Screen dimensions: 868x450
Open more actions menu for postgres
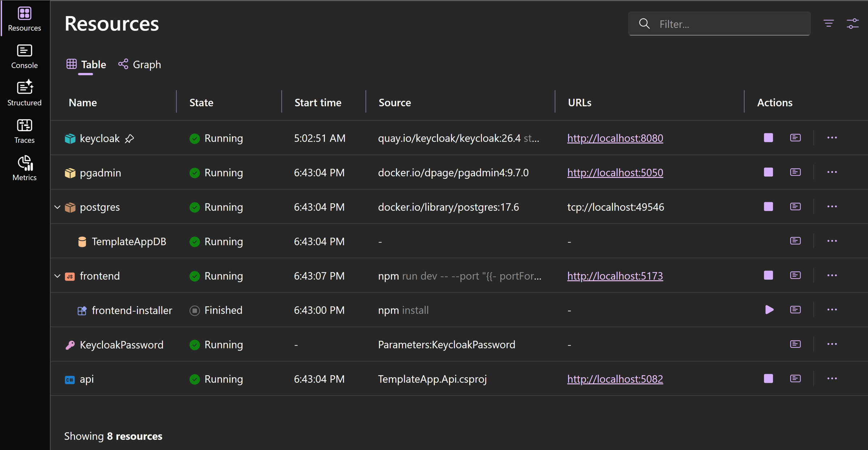[832, 206]
